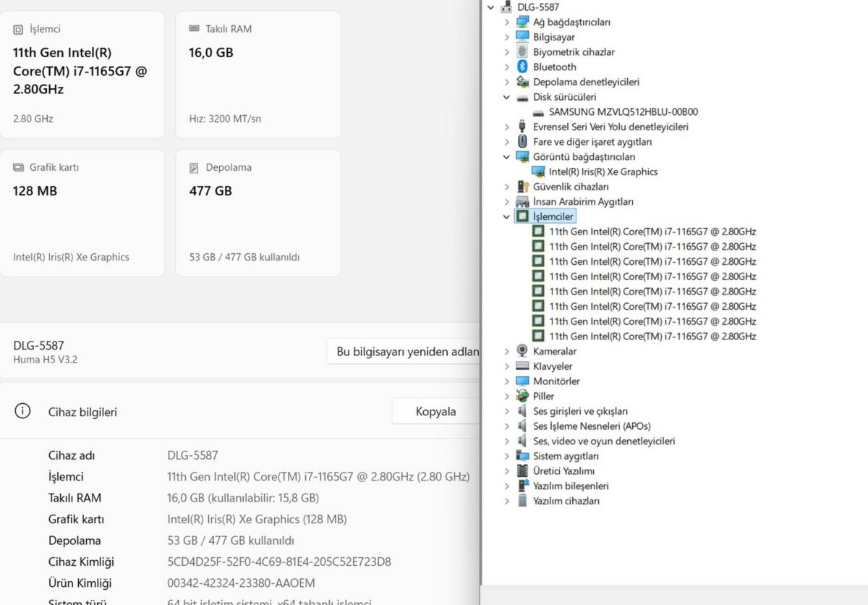
Task: Click the İnsan Arabirim Aygıtları icon
Action: click(522, 202)
